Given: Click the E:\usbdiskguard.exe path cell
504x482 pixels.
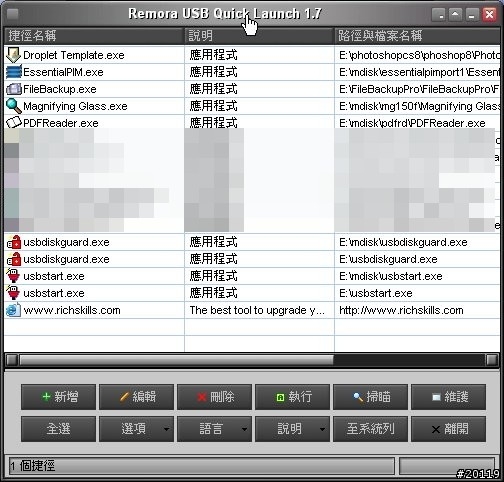Looking at the screenshot, I should [x=388, y=259].
